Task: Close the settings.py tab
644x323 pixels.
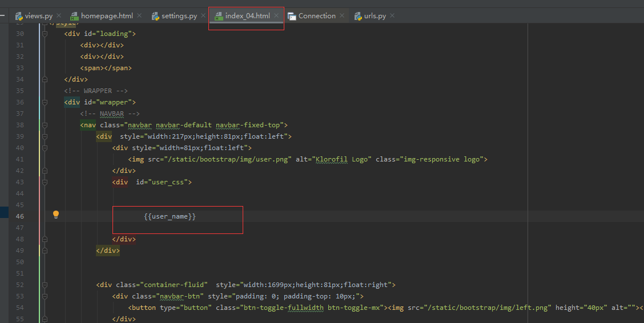Action: [x=203, y=15]
